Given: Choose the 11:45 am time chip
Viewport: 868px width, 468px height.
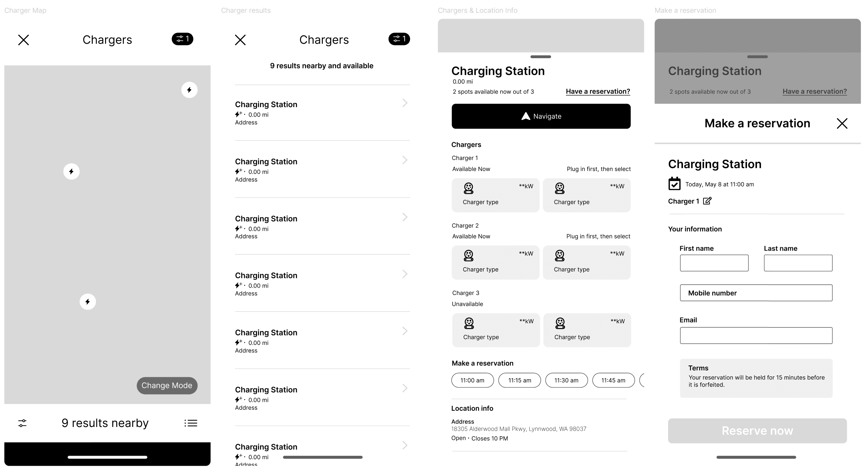Looking at the screenshot, I should click(613, 380).
